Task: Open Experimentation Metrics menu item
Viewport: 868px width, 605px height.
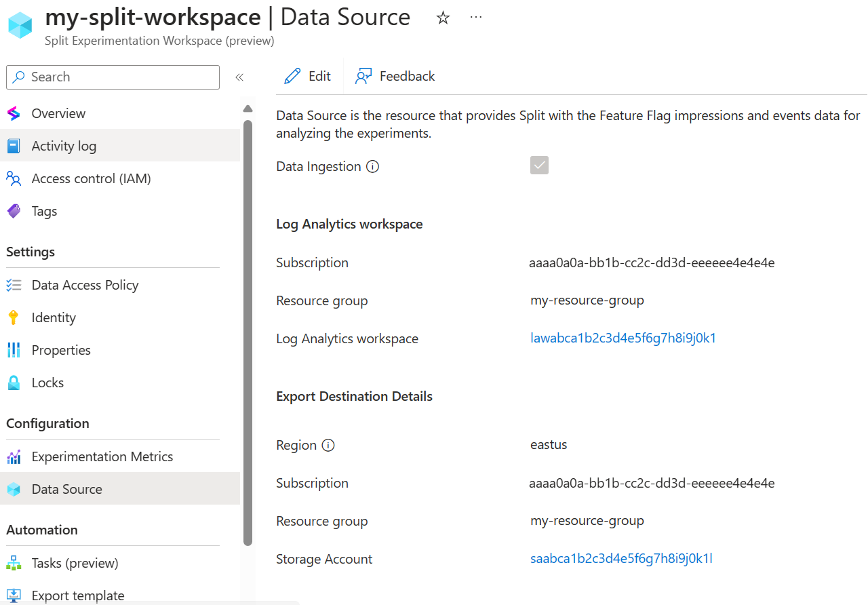Action: [x=120, y=456]
